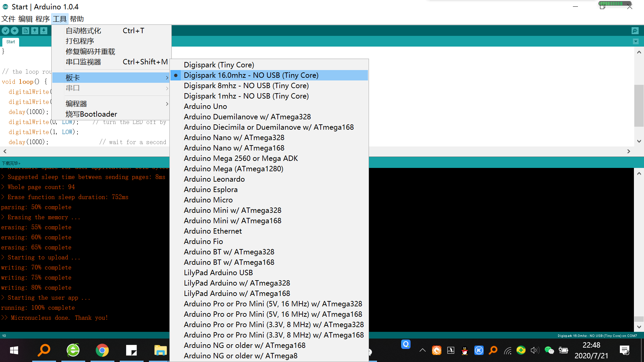
Task: Launch Google Chrome from the taskbar
Action: click(102, 350)
